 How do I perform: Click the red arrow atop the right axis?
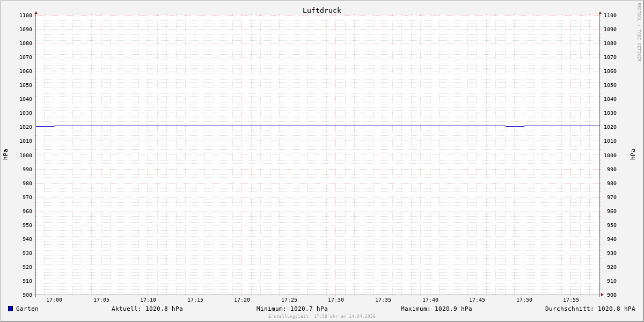pyautogui.click(x=600, y=12)
